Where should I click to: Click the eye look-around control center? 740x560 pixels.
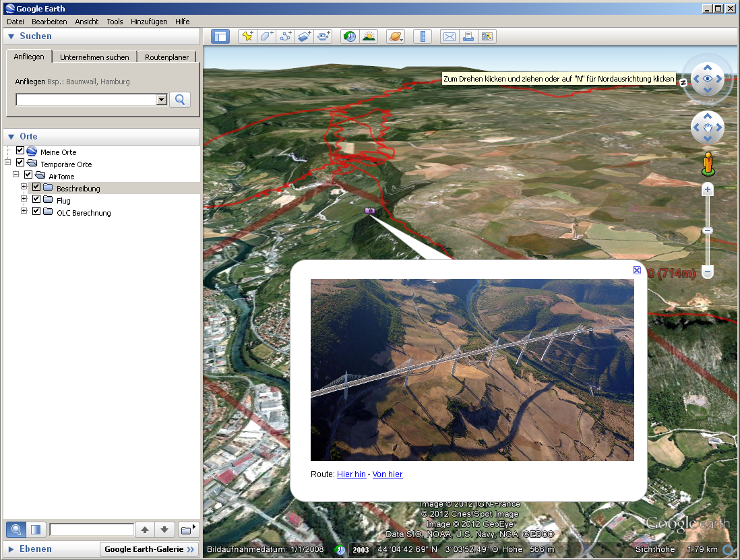[708, 79]
